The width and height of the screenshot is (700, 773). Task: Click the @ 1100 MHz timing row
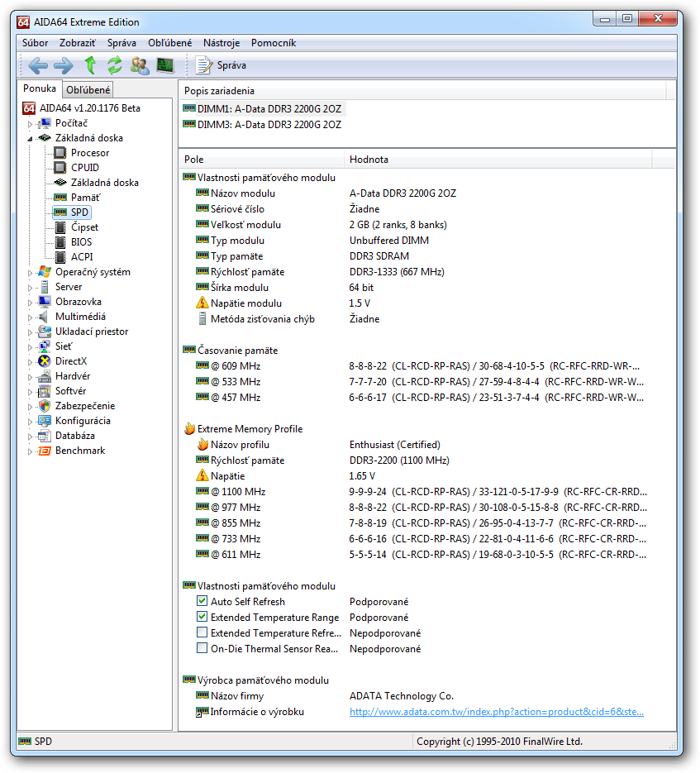415,492
